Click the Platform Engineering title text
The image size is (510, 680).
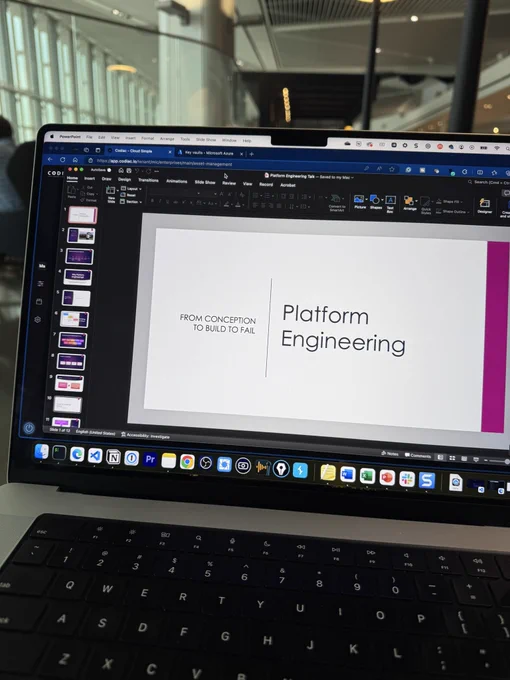(x=343, y=329)
